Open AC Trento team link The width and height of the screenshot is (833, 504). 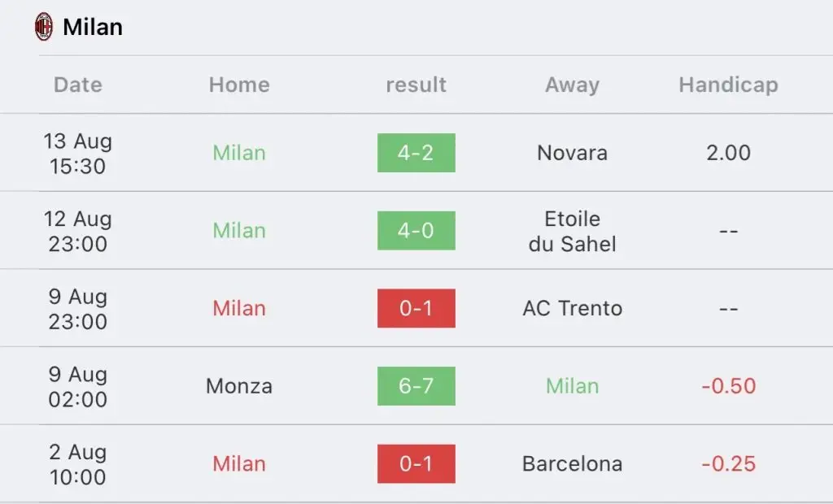pyautogui.click(x=572, y=308)
